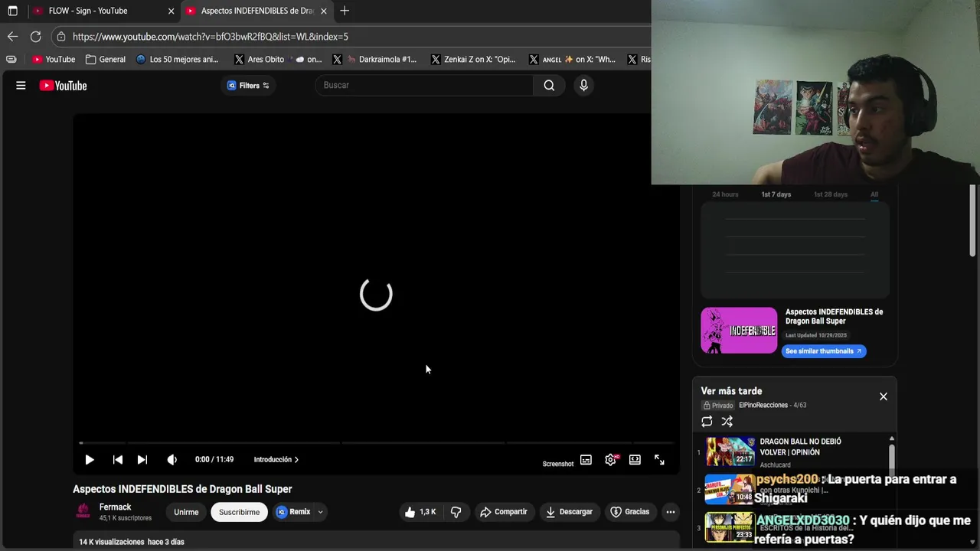
Task: Go back in browser history
Action: pyautogui.click(x=12, y=36)
